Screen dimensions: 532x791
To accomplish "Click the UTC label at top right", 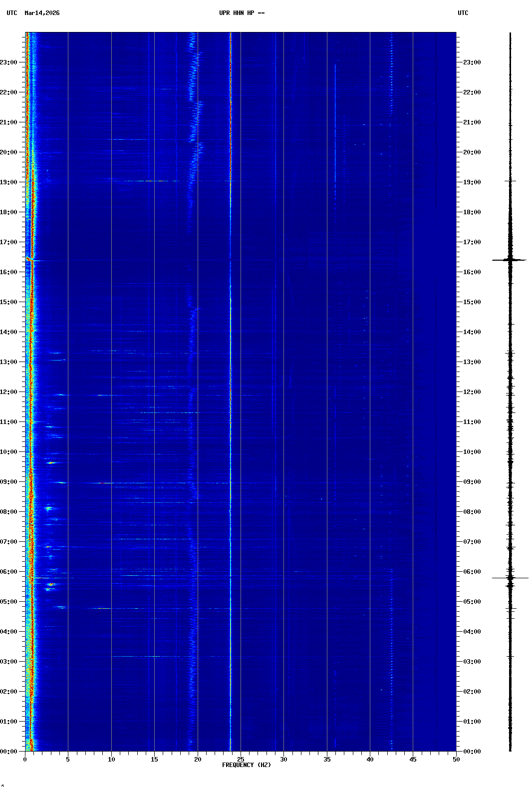I will click(x=463, y=13).
